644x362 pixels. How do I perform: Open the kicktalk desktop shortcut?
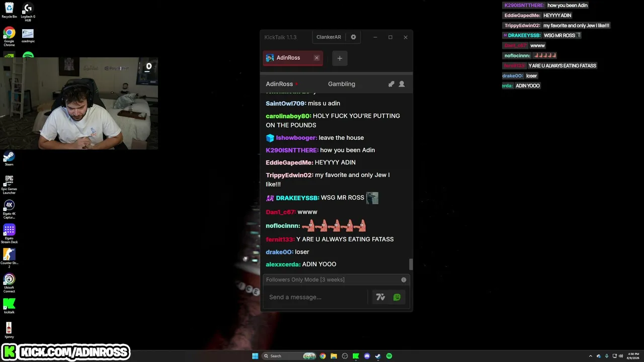click(x=9, y=306)
